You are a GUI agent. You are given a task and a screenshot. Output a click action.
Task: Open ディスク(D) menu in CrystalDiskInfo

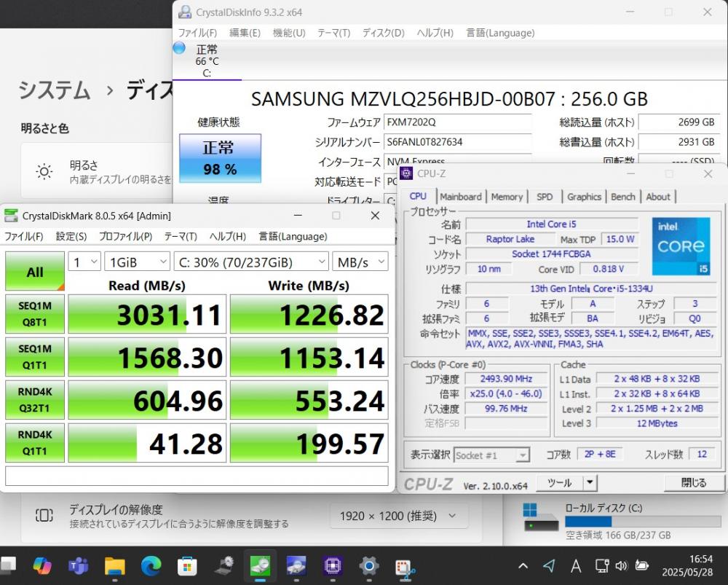(x=384, y=33)
